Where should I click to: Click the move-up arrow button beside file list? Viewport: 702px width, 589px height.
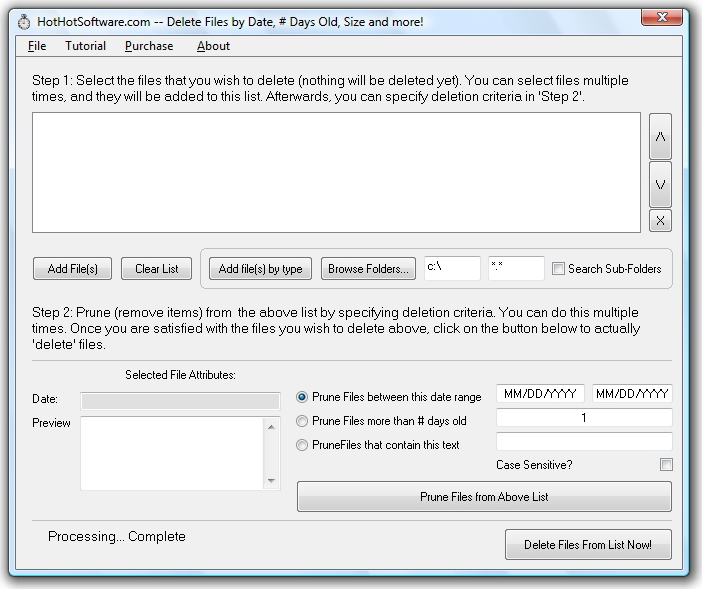[x=660, y=136]
